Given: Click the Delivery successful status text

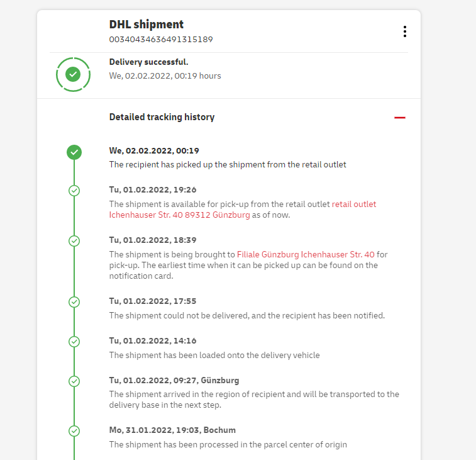Looking at the screenshot, I should (x=148, y=62).
